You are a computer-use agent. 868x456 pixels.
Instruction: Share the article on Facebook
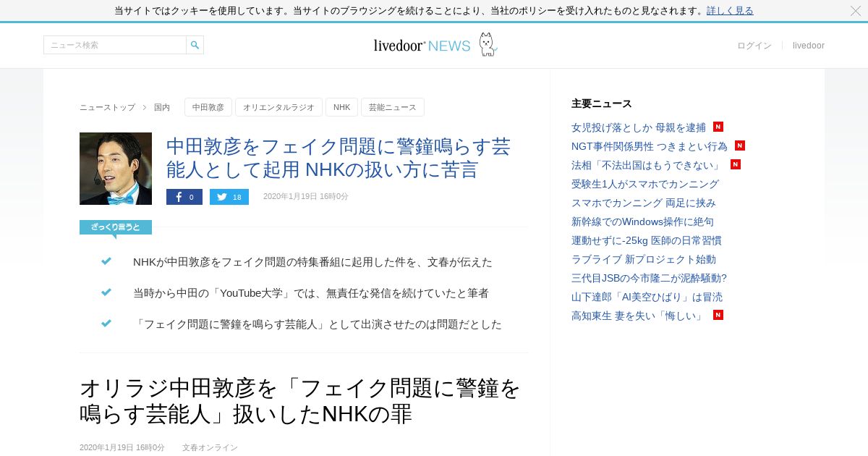pos(184,197)
